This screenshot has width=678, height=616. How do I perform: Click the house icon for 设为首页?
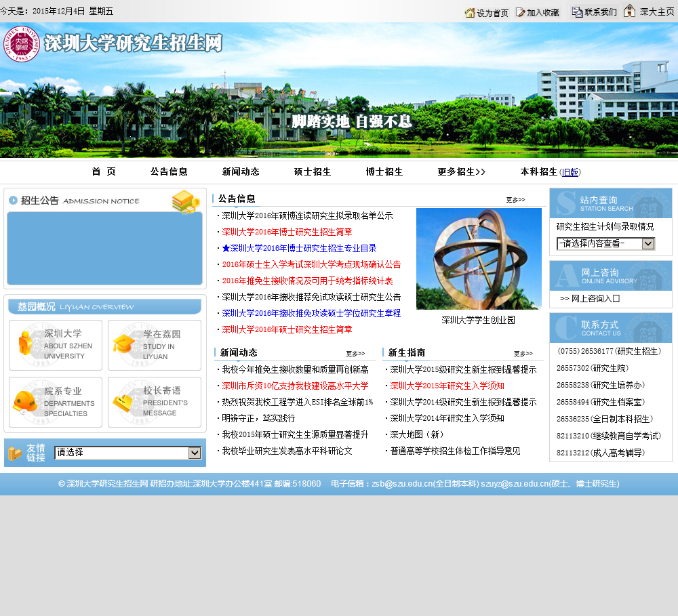(470, 13)
